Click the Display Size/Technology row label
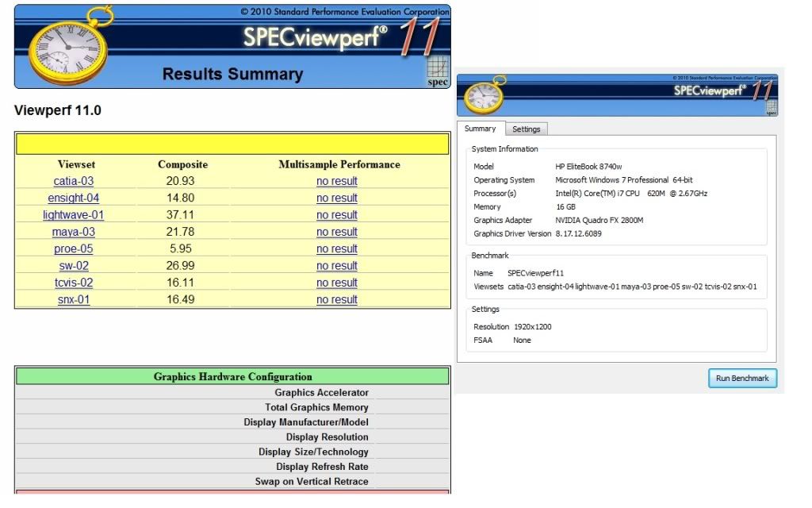The image size is (812, 508). point(313,452)
